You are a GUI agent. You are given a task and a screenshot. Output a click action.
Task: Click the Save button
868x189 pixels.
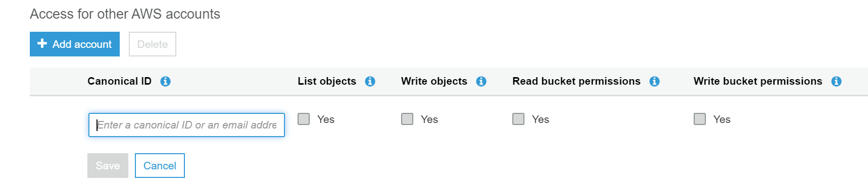click(x=108, y=165)
